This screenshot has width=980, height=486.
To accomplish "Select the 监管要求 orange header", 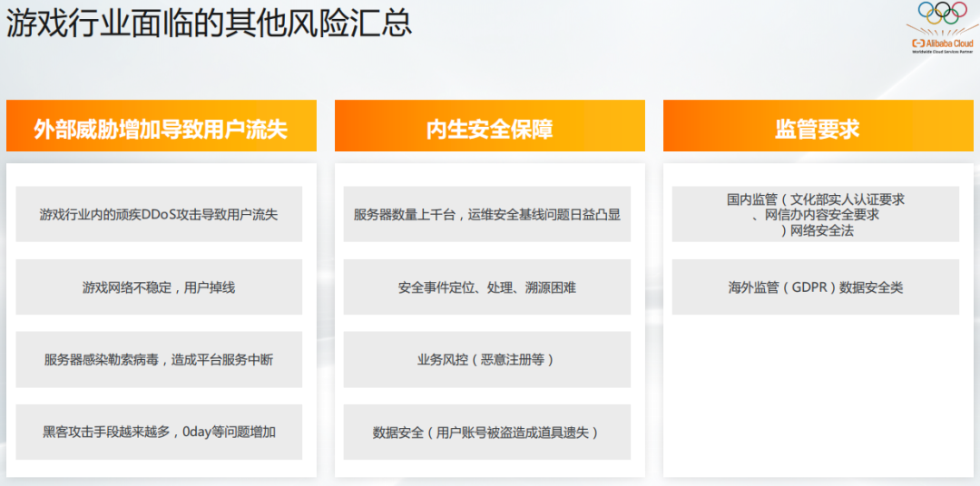I will tap(816, 127).
